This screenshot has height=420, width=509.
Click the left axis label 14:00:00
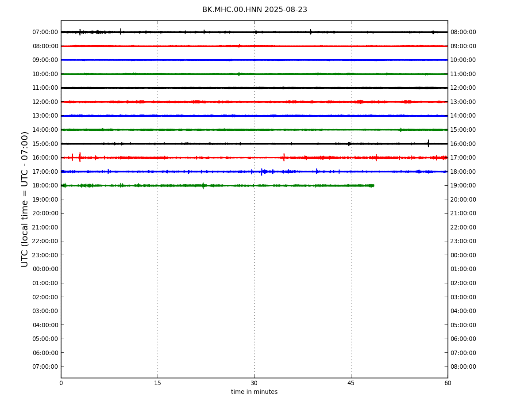(45, 130)
